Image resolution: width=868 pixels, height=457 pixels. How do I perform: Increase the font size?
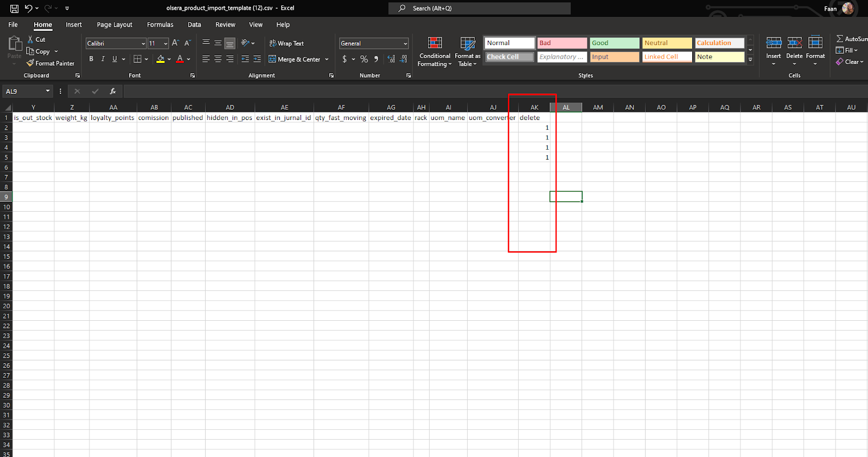point(175,43)
